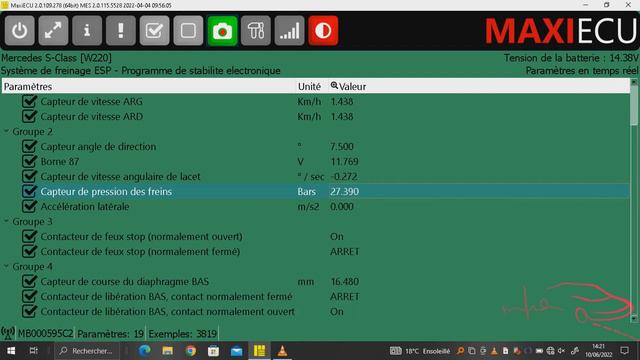
Task: Sort by the Paramètres column header
Action: (149, 86)
